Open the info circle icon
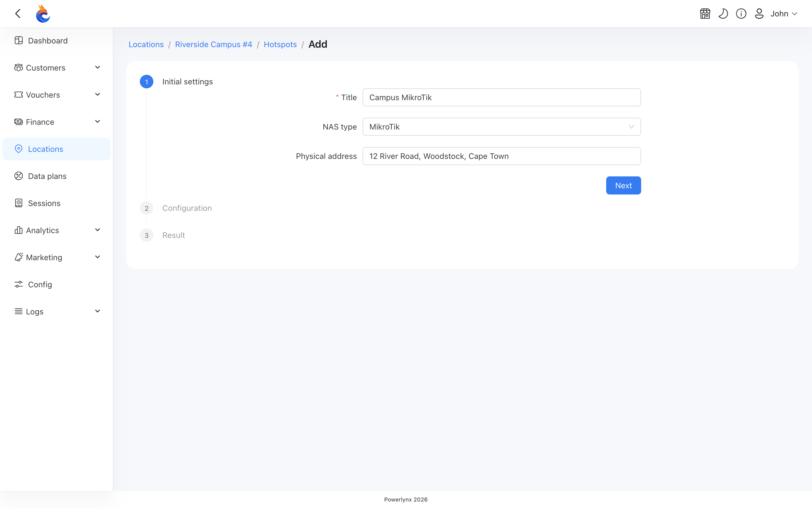This screenshot has height=508, width=812. pos(741,14)
